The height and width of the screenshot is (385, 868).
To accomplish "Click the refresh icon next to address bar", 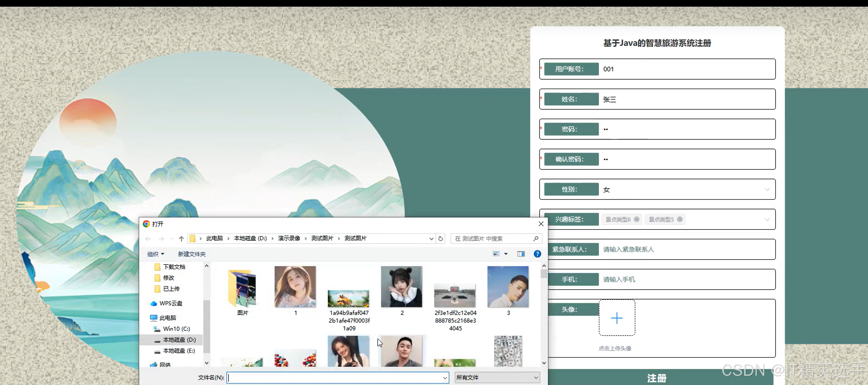I will pyautogui.click(x=440, y=238).
